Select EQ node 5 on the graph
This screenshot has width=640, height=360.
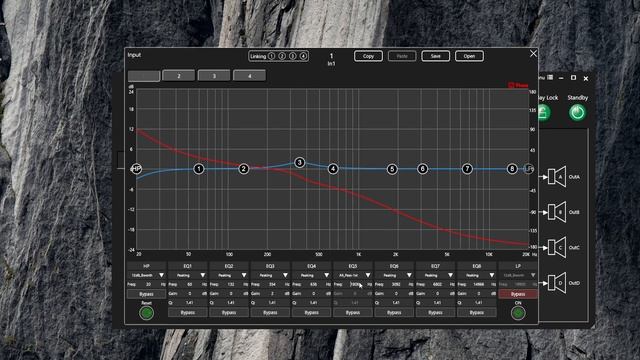[392, 169]
